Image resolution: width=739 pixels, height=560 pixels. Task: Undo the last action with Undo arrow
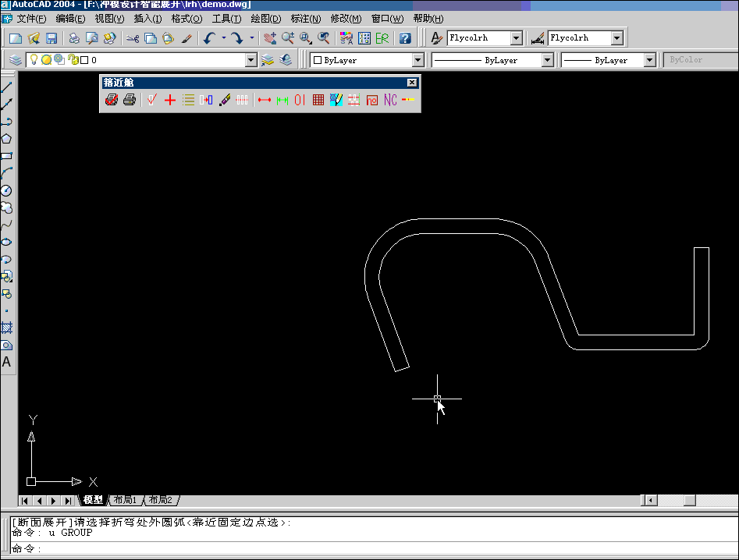(x=210, y=38)
